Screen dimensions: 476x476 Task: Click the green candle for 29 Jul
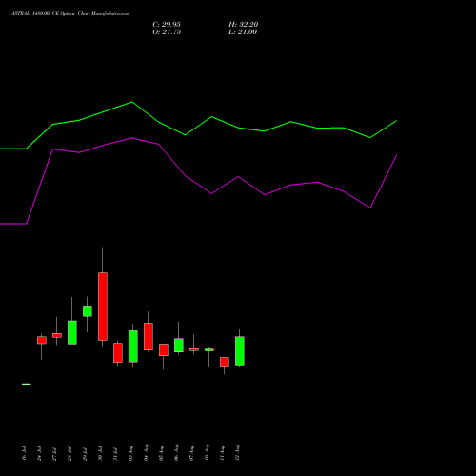pos(88,311)
